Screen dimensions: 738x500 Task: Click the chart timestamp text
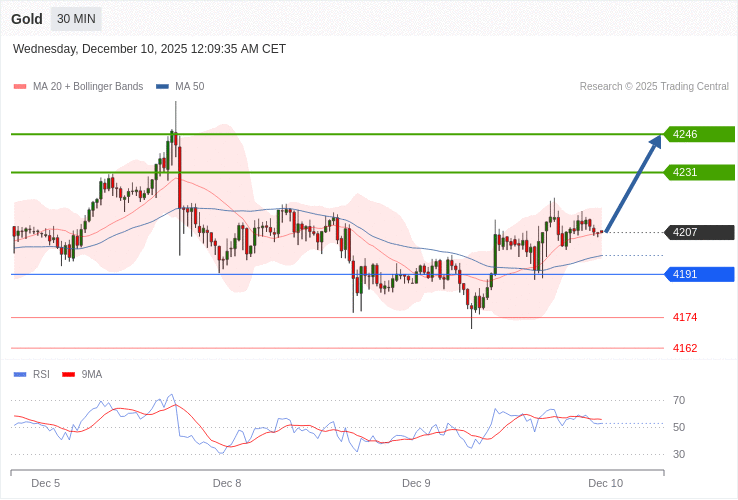tap(149, 48)
